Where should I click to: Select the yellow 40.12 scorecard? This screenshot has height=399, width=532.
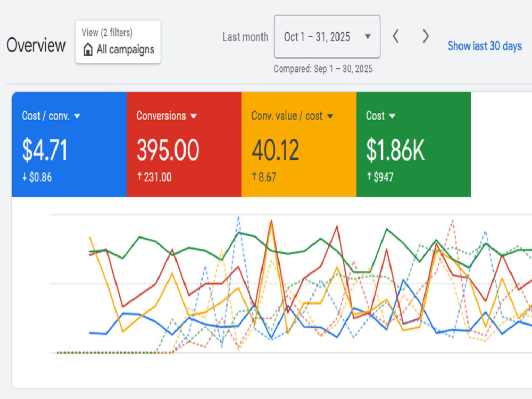pos(298,144)
